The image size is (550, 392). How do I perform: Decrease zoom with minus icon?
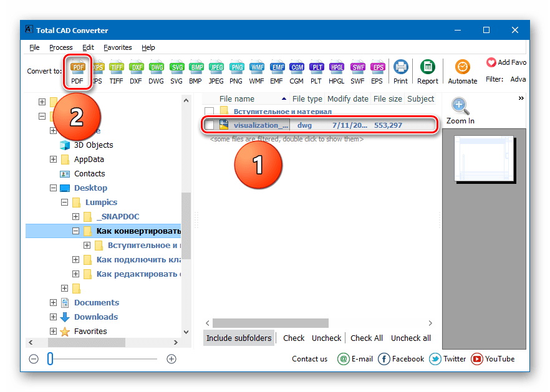pos(34,359)
